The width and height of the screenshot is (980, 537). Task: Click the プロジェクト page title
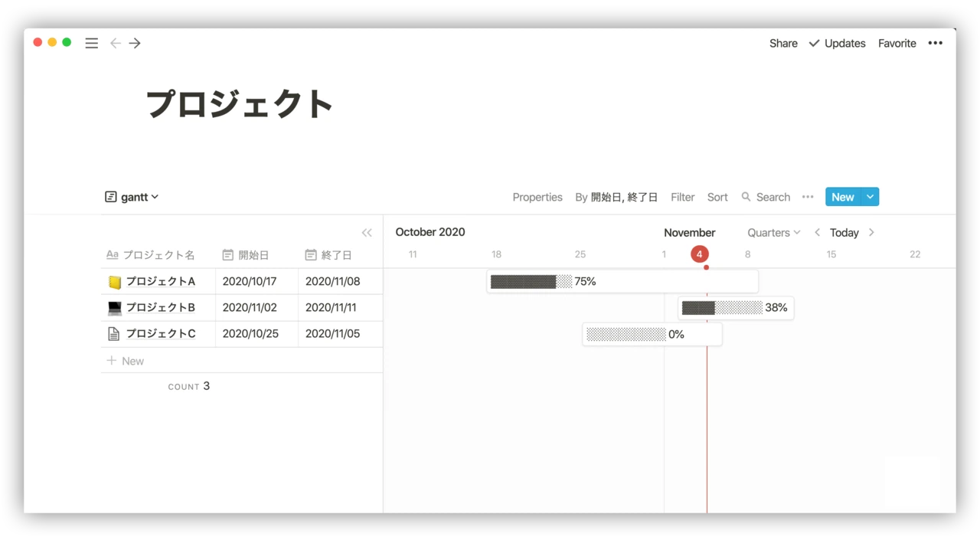[x=240, y=104]
